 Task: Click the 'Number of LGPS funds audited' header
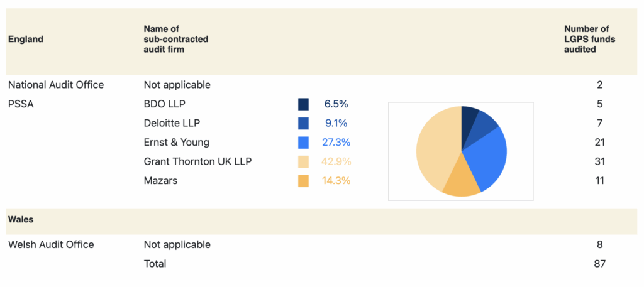pyautogui.click(x=589, y=39)
